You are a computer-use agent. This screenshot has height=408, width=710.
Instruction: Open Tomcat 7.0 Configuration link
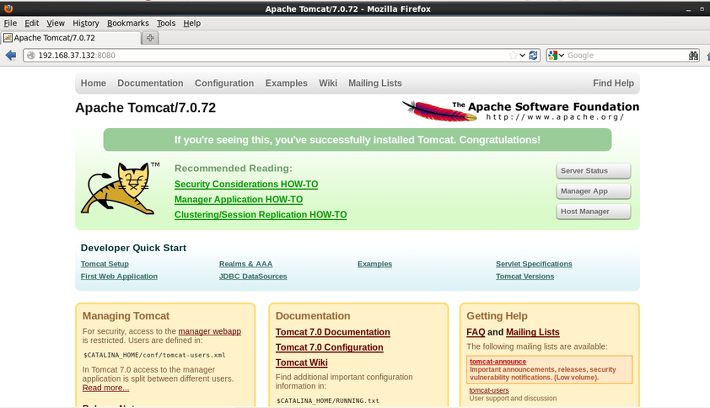(x=330, y=348)
